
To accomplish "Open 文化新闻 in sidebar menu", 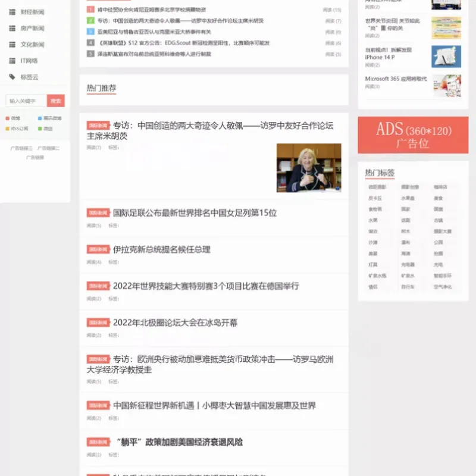I will click(x=32, y=45).
